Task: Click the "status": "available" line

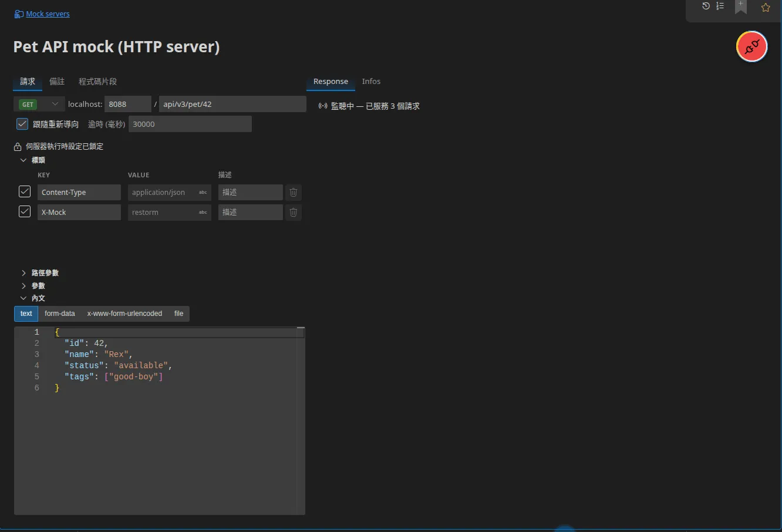Action: (x=118, y=365)
